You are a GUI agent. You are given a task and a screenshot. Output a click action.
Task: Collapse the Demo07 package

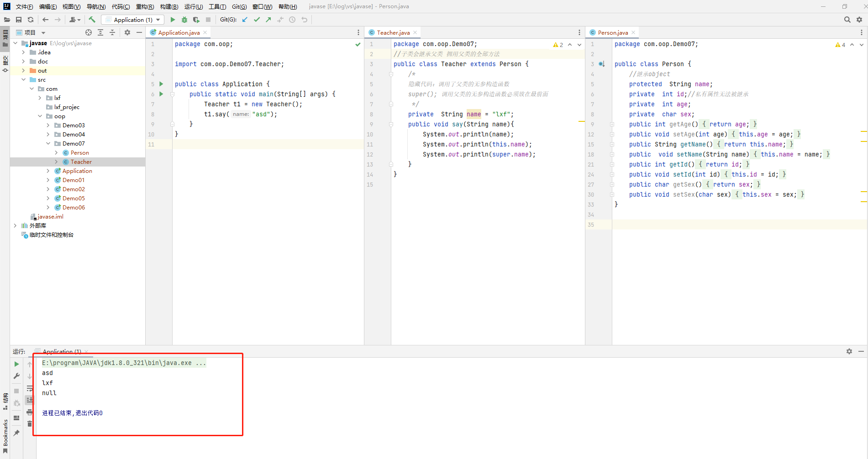[x=48, y=144]
